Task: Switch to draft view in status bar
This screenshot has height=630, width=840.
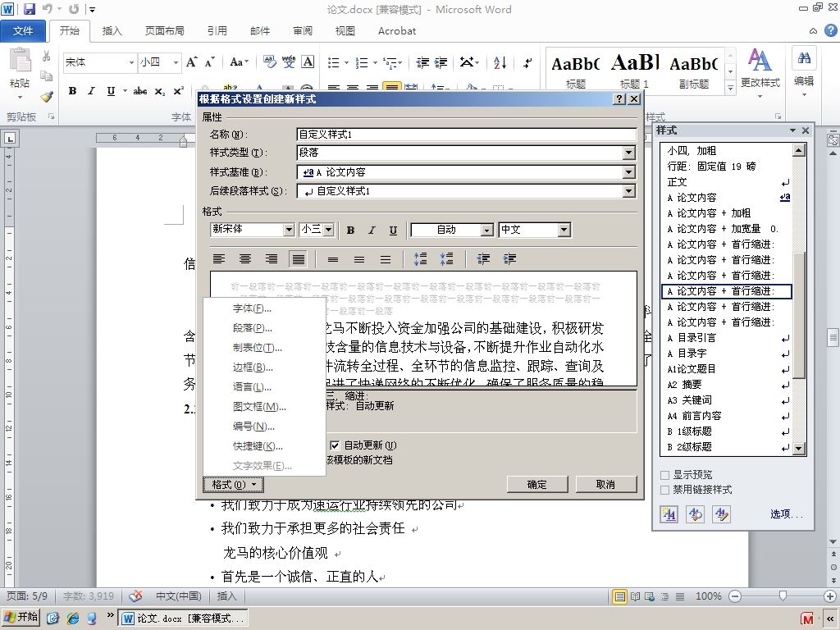Action: click(680, 596)
